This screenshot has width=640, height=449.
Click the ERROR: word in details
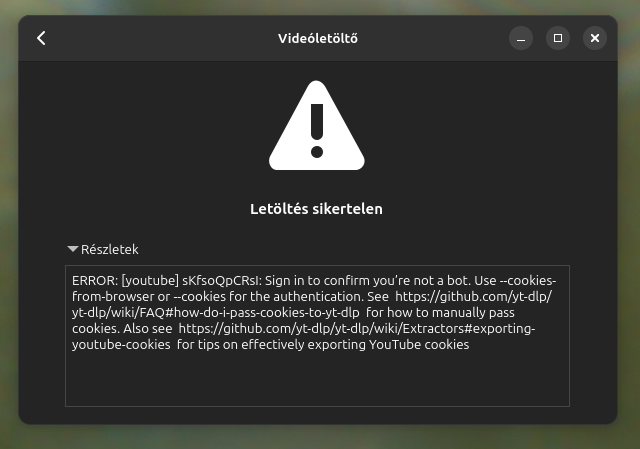point(95,281)
